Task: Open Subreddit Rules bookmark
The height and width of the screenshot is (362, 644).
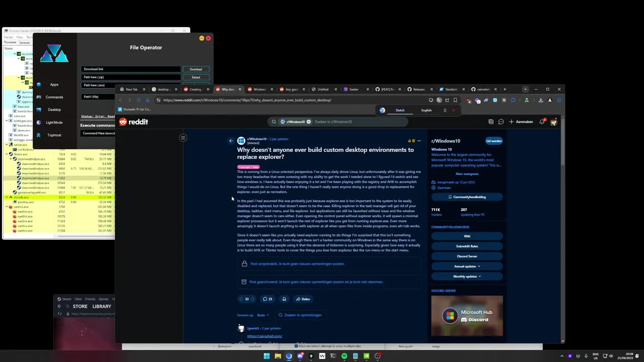Action: [467, 246]
